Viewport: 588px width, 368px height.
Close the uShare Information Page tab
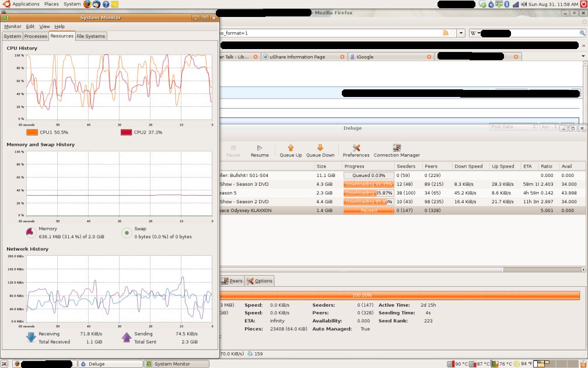(x=342, y=57)
